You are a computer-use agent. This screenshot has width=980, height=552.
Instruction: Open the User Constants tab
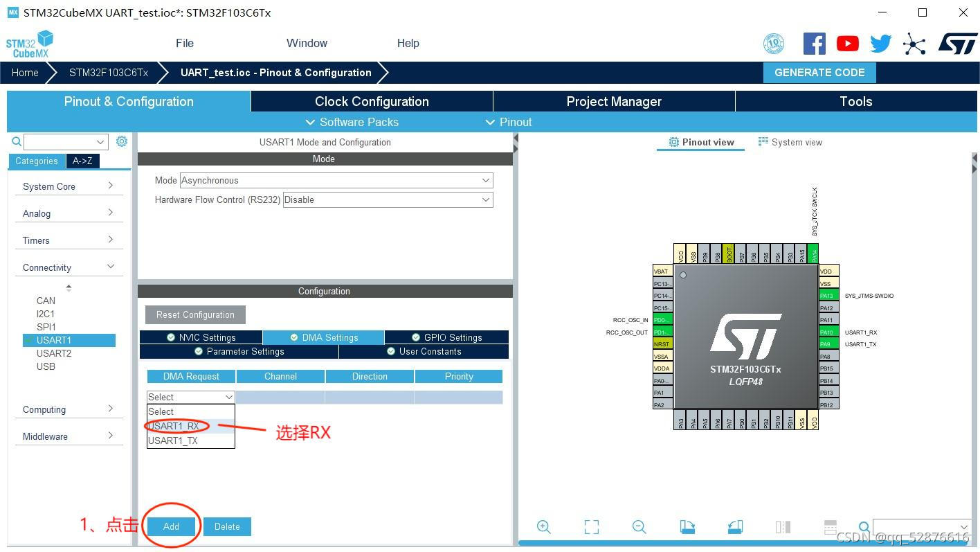pos(424,351)
